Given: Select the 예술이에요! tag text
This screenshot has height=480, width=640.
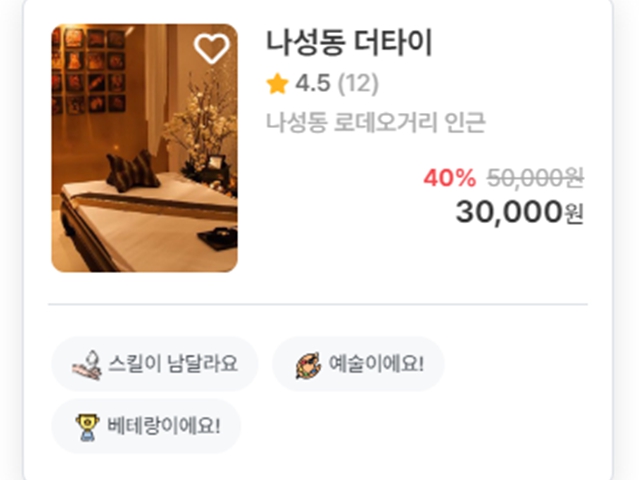Looking at the screenshot, I should point(376,363).
